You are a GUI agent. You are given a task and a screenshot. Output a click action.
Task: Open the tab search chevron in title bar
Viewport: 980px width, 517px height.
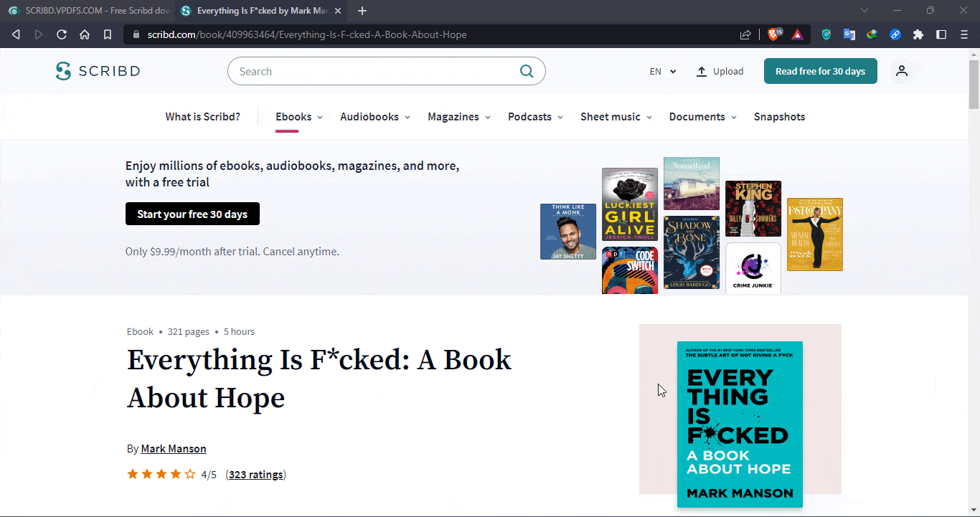click(x=864, y=10)
